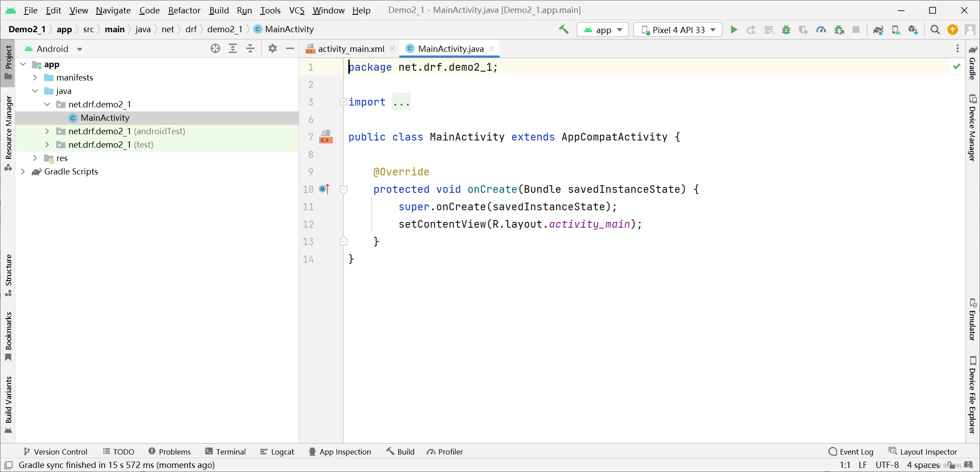Run the app with the green play button

click(734, 30)
